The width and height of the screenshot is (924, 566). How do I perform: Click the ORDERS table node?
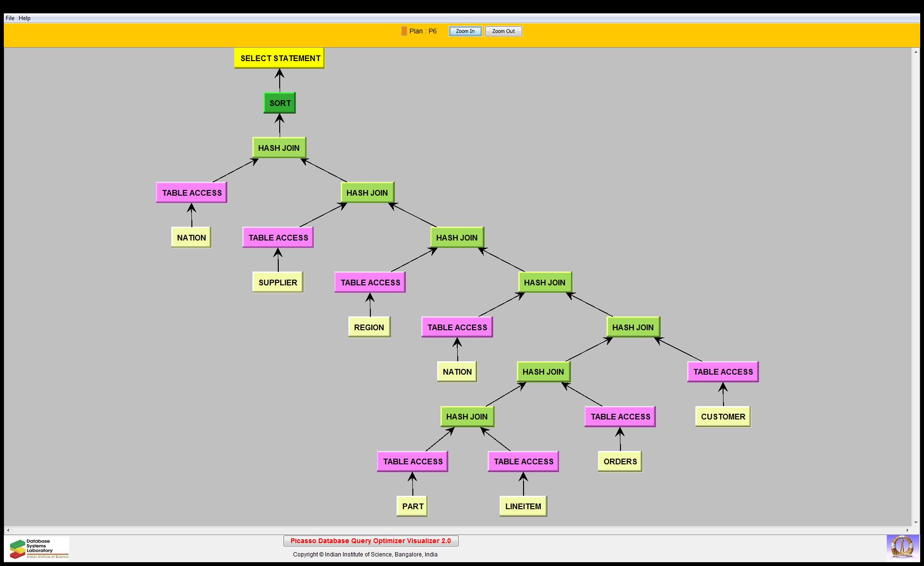(620, 461)
